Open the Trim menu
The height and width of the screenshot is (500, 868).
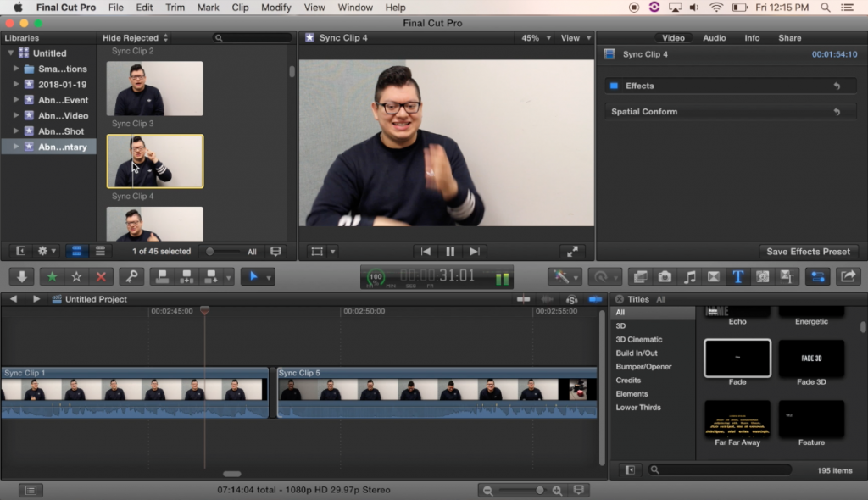(175, 8)
